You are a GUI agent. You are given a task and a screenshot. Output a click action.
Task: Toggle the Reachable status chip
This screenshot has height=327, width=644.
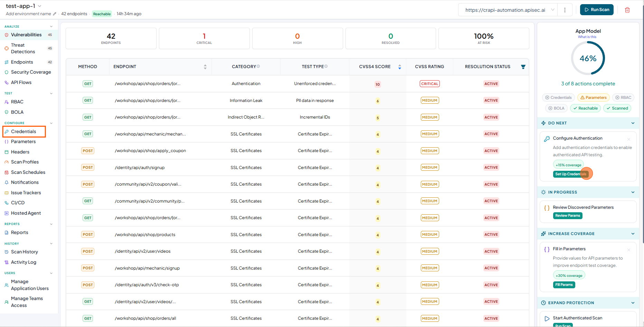[x=585, y=108]
